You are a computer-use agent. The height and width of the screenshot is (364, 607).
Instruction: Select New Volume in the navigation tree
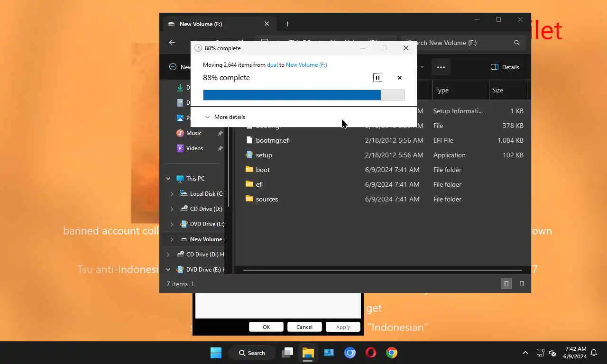[x=206, y=239]
